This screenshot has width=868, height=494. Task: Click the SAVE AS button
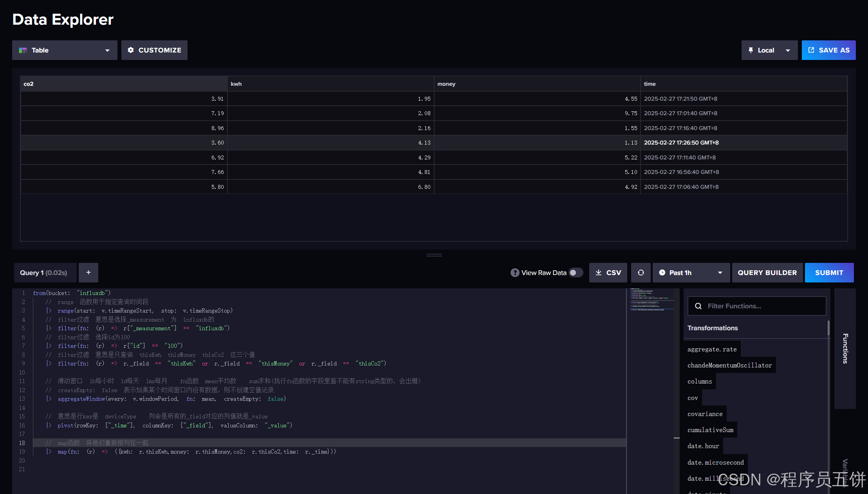click(x=828, y=50)
